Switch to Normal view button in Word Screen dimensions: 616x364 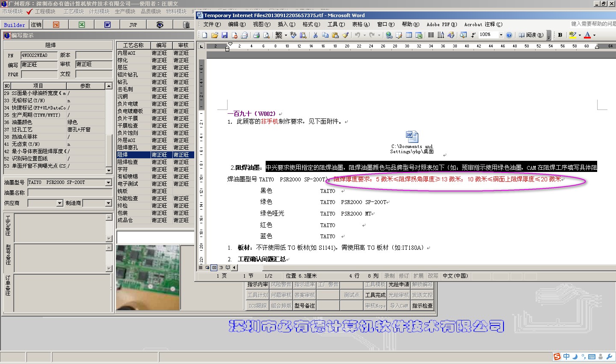coord(200,268)
